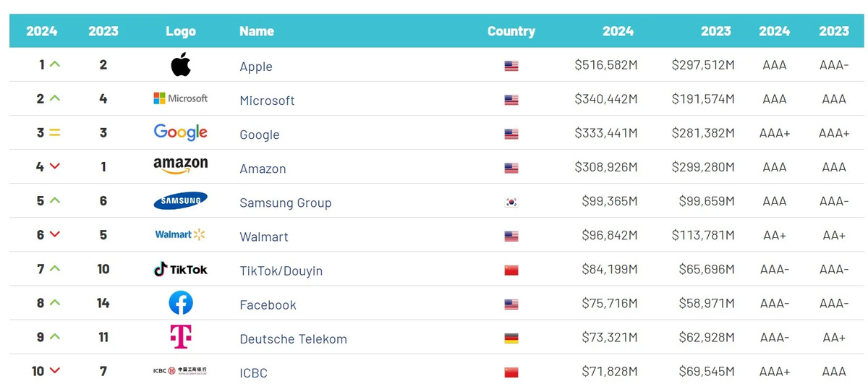Screen dimensions: 868x392
Task: Click the green up arrow beside rank 1
Action: [x=55, y=64]
